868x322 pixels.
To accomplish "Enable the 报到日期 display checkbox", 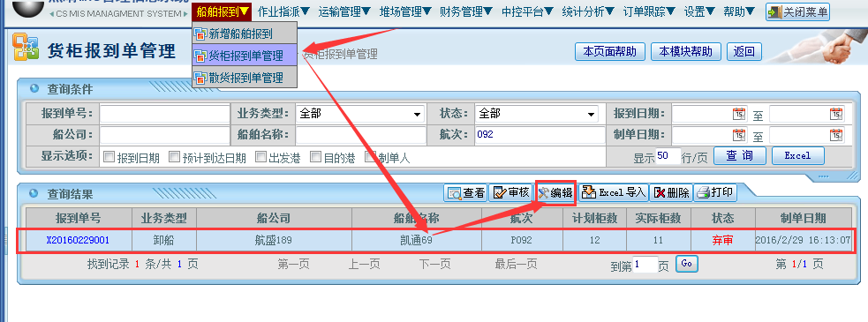I will [109, 156].
